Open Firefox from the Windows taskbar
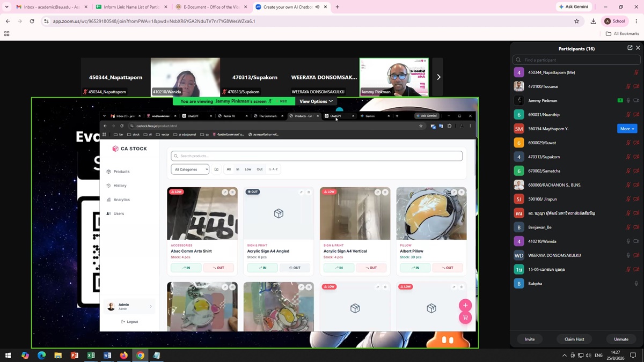 coord(123,355)
